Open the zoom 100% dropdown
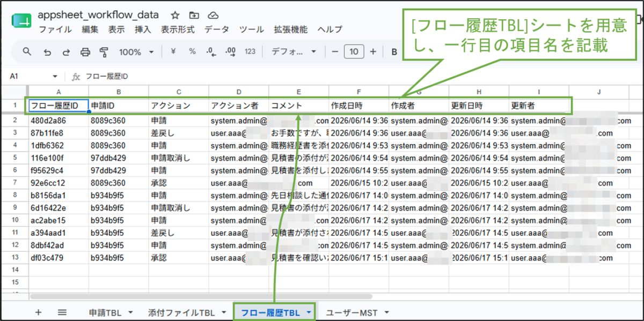The image size is (644, 321). pyautogui.click(x=136, y=52)
